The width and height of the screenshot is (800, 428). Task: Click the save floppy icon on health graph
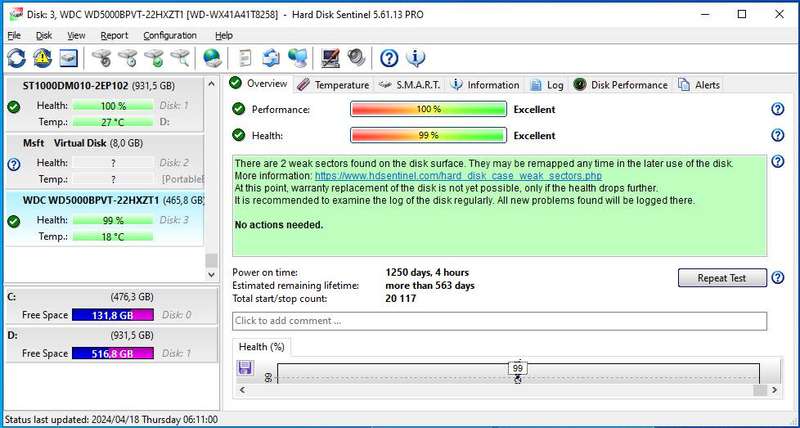pos(245,368)
